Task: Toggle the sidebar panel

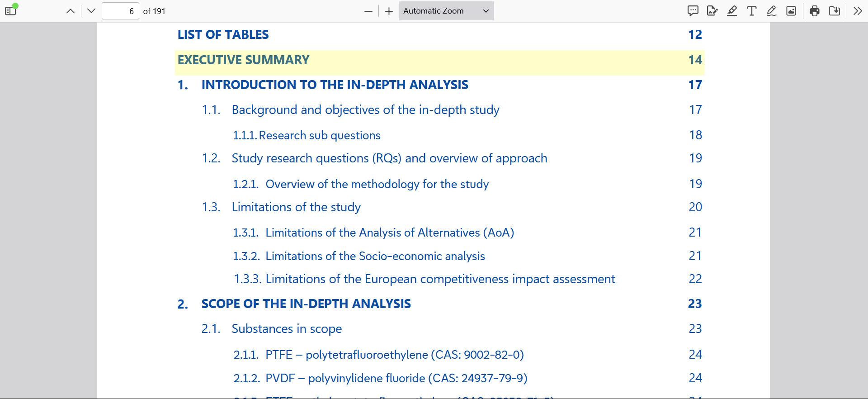Action: [x=11, y=11]
